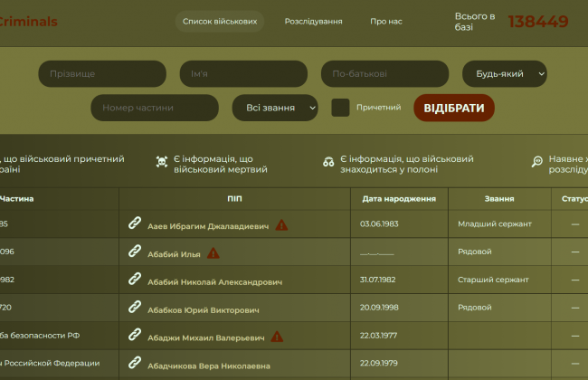The width and height of the screenshot is (588, 380).
Task: Click the handcuffs captivity icon in legend
Action: (328, 163)
